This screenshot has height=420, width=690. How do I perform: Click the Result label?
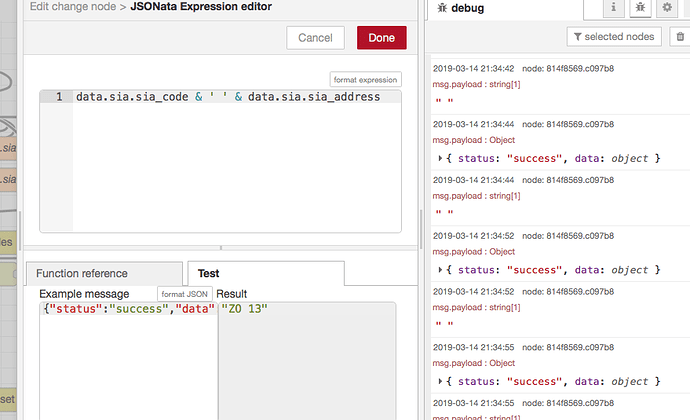231,294
